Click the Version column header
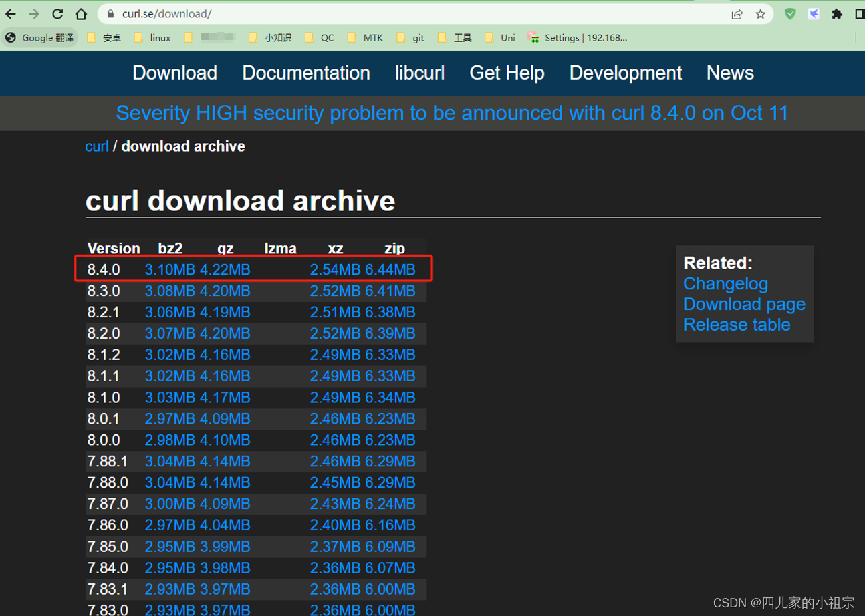This screenshot has width=865, height=616. point(114,249)
